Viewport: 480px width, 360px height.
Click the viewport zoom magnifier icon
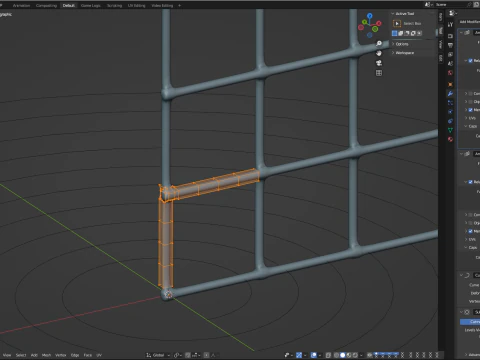(379, 44)
